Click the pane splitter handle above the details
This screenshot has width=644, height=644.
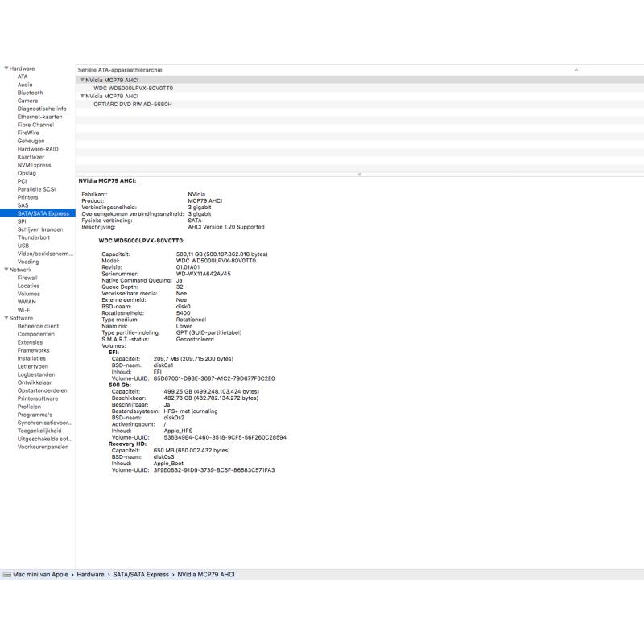coord(360,175)
